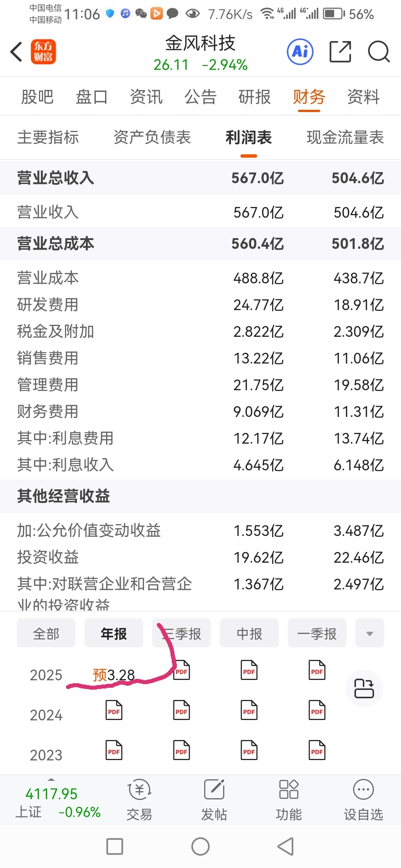Open the search magnifier icon

pyautogui.click(x=379, y=52)
